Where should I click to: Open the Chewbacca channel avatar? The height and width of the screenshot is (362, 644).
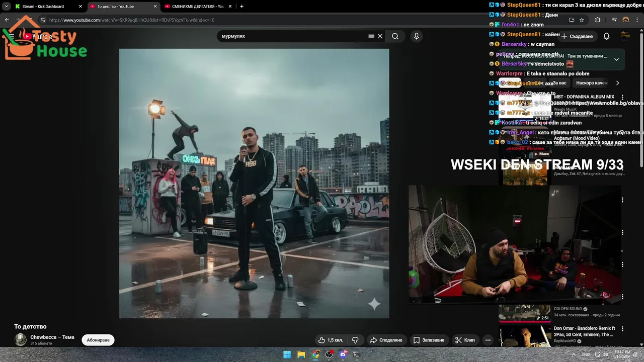21,340
